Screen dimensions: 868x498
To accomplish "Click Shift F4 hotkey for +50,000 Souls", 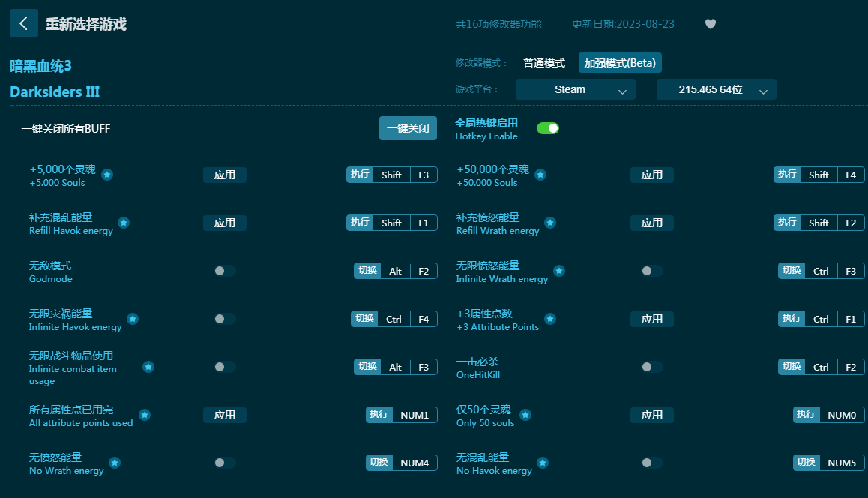I will pos(819,175).
